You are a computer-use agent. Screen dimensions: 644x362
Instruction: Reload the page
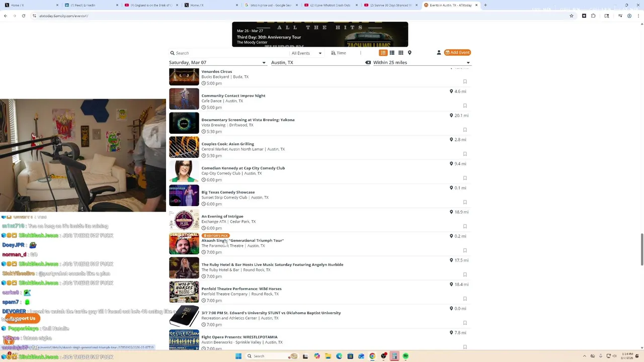(24, 16)
